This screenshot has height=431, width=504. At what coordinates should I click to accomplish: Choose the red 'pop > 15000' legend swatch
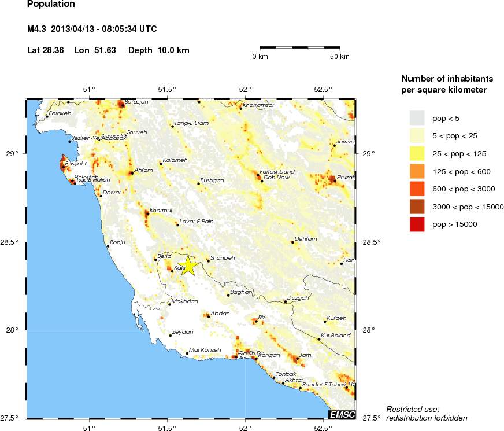tap(417, 224)
